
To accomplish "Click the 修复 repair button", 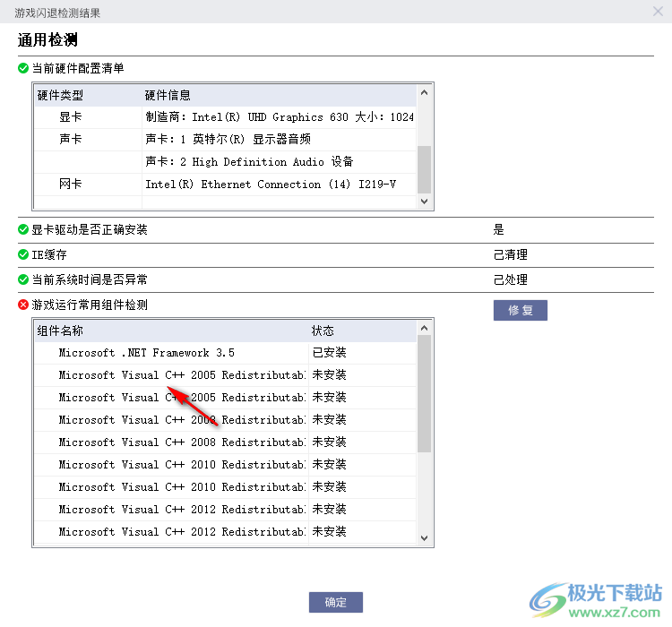I will [520, 310].
